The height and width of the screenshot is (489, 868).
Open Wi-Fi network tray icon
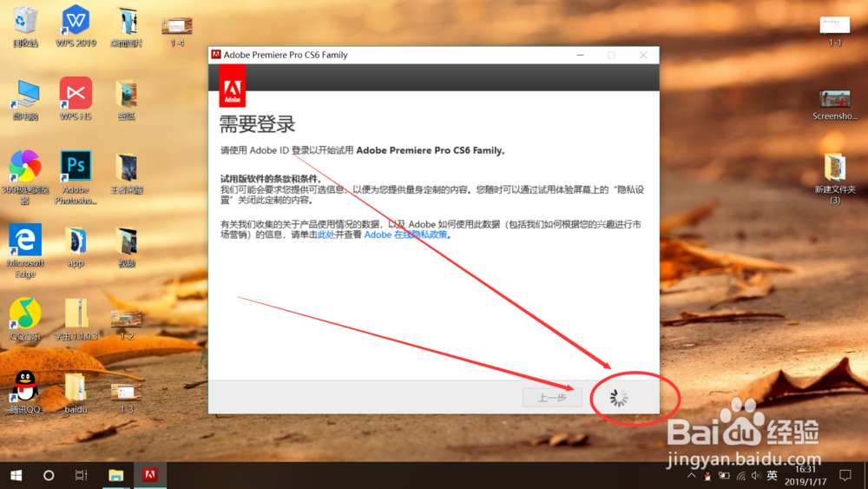740,475
